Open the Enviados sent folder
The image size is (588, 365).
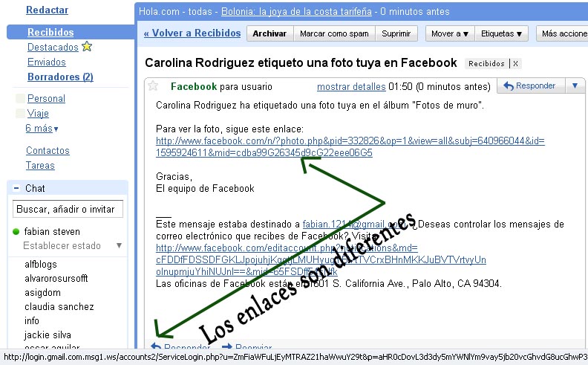click(47, 62)
